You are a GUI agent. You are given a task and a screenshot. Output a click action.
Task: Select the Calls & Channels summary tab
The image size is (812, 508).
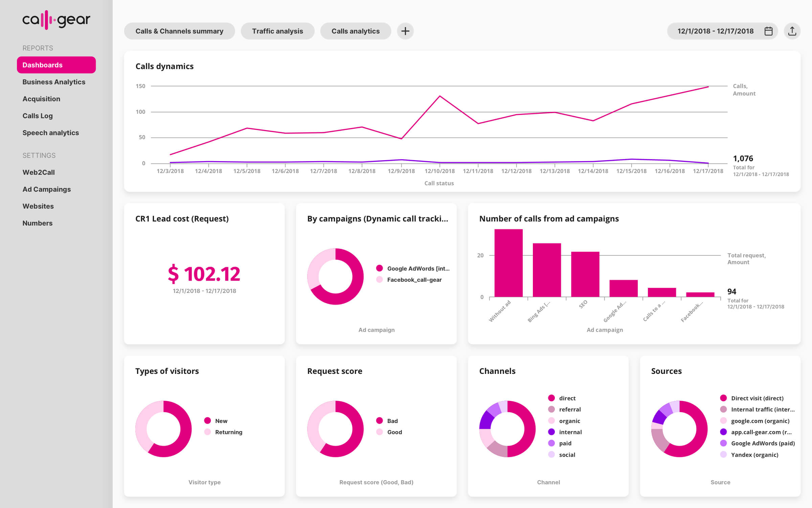pyautogui.click(x=179, y=31)
